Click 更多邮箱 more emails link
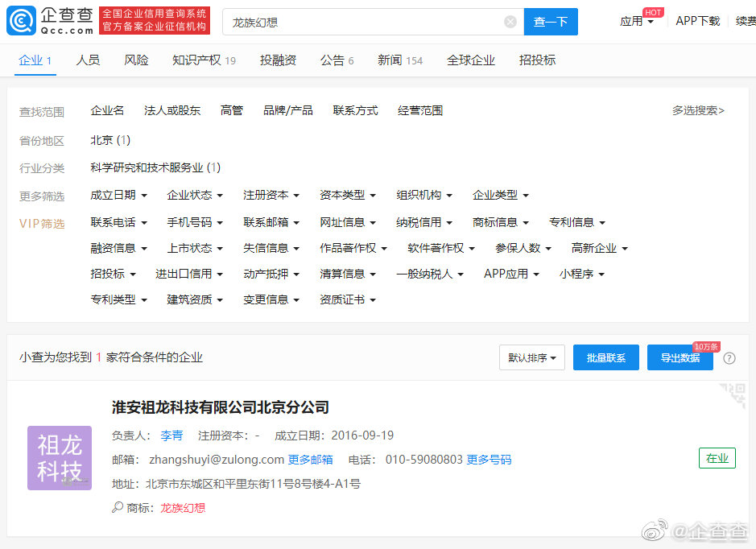The height and width of the screenshot is (549, 756). tap(311, 460)
